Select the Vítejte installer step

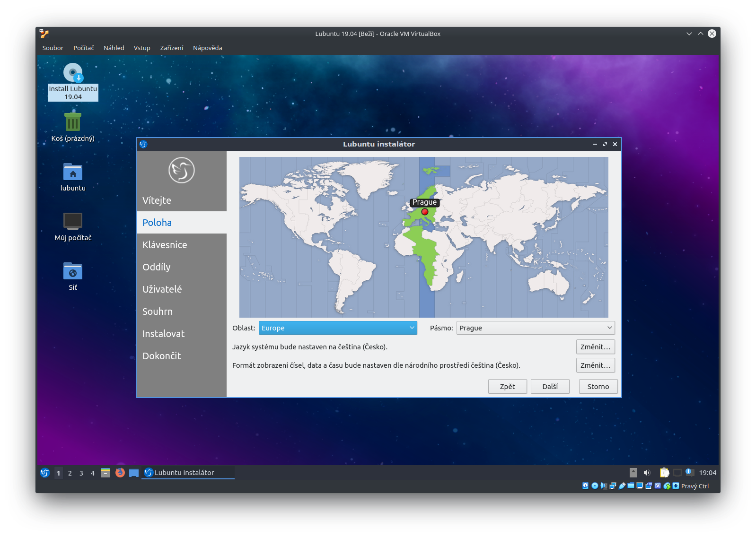coord(182,200)
